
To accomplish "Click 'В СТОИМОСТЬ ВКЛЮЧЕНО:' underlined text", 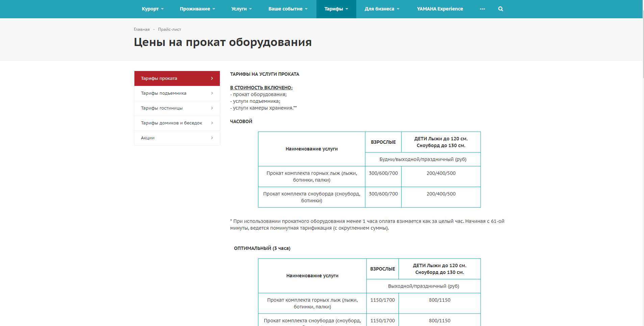I will 261,88.
